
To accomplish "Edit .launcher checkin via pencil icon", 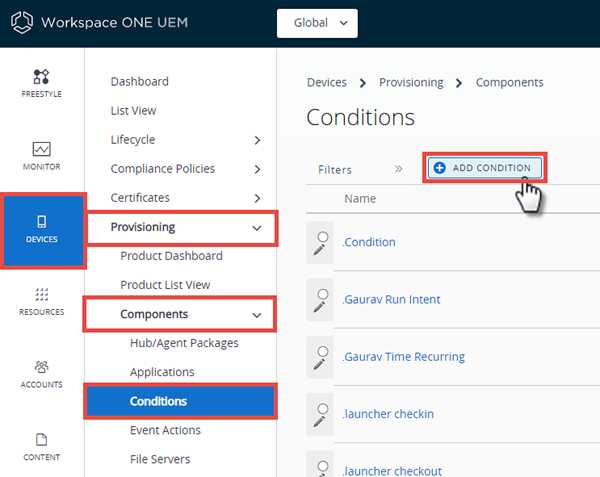I will click(319, 422).
